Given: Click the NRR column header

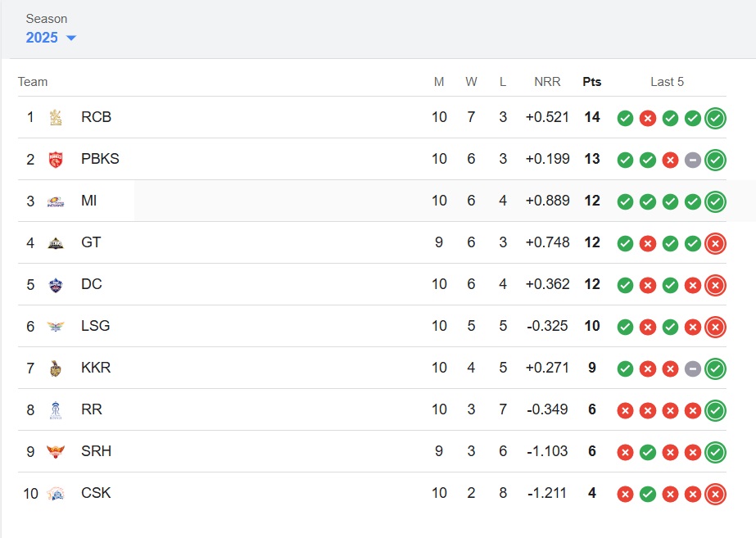Looking at the screenshot, I should (x=547, y=82).
